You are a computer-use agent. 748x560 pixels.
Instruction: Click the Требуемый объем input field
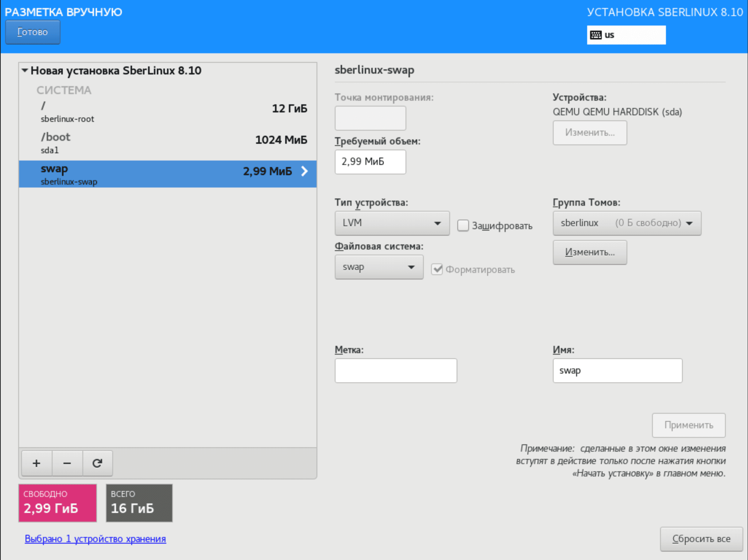pyautogui.click(x=370, y=162)
